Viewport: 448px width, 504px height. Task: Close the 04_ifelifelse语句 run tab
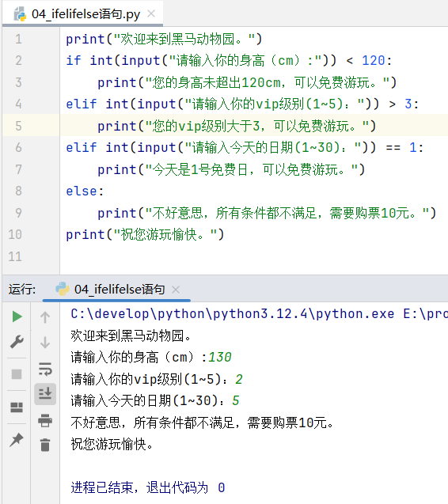coord(176,290)
